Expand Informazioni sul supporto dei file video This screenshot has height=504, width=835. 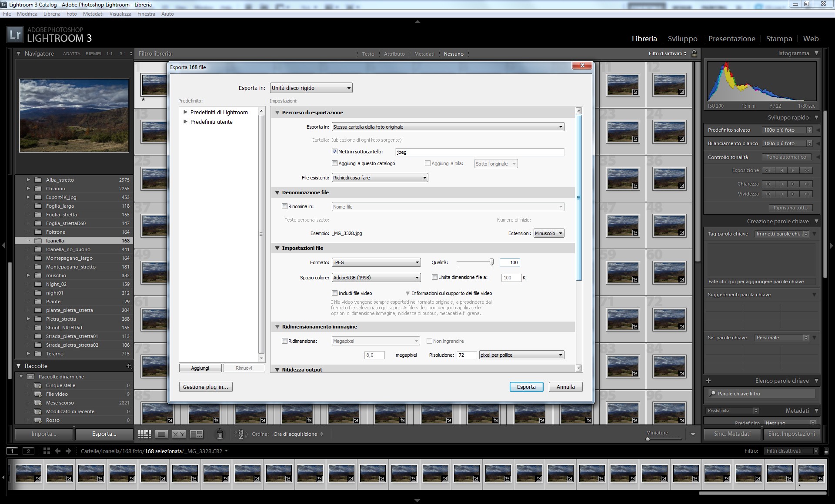(408, 293)
